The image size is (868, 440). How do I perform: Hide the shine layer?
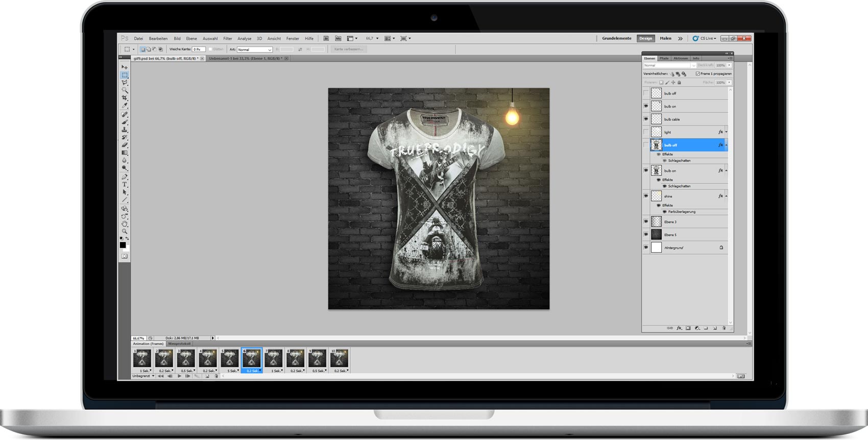click(646, 196)
